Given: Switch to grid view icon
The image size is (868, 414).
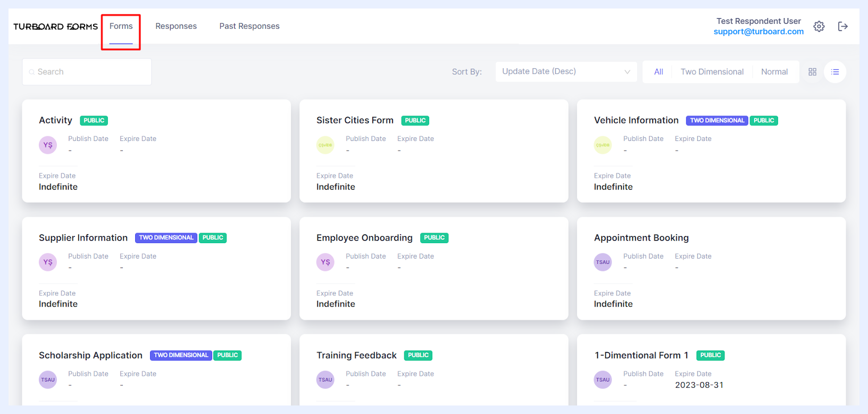Looking at the screenshot, I should click(812, 72).
